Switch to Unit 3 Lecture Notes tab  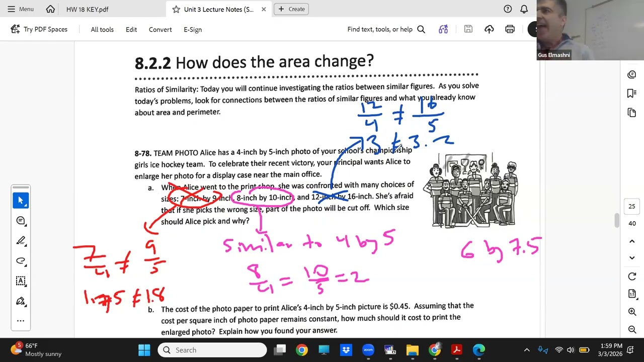pyautogui.click(x=219, y=9)
